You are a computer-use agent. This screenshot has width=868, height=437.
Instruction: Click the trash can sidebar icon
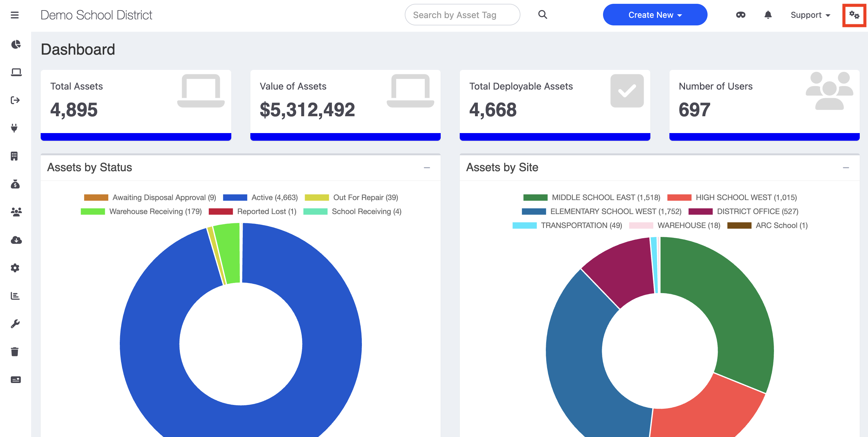click(15, 352)
